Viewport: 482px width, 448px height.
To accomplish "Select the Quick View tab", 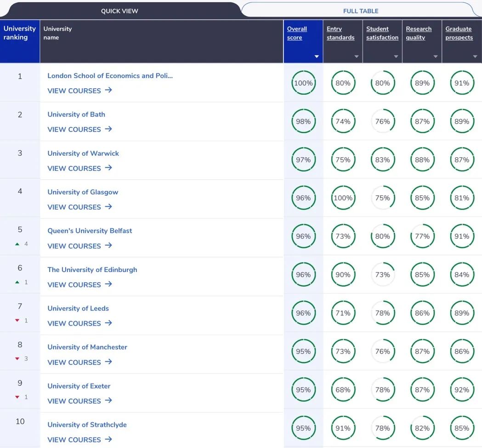I will (x=119, y=11).
